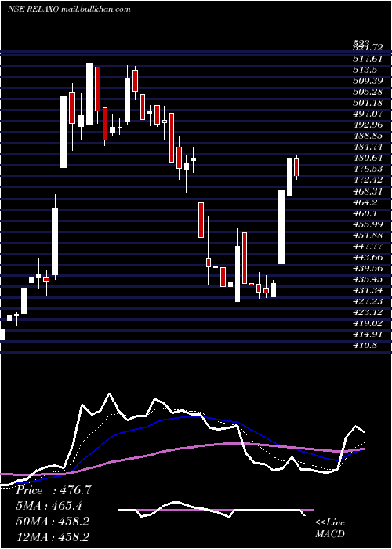Click the 501.18 axis value
This screenshot has height=549, width=392.
click(x=367, y=104)
